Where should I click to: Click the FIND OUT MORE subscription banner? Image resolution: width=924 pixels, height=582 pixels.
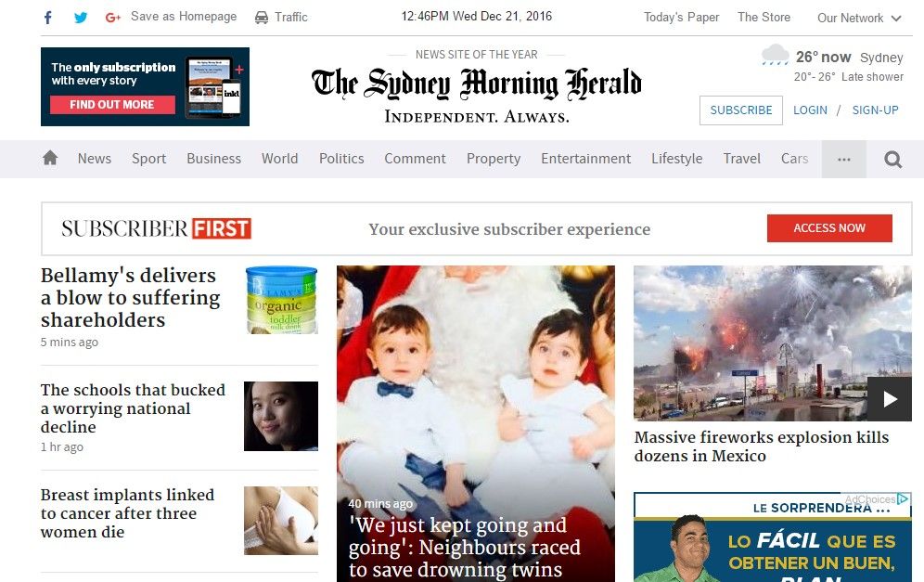coord(112,104)
